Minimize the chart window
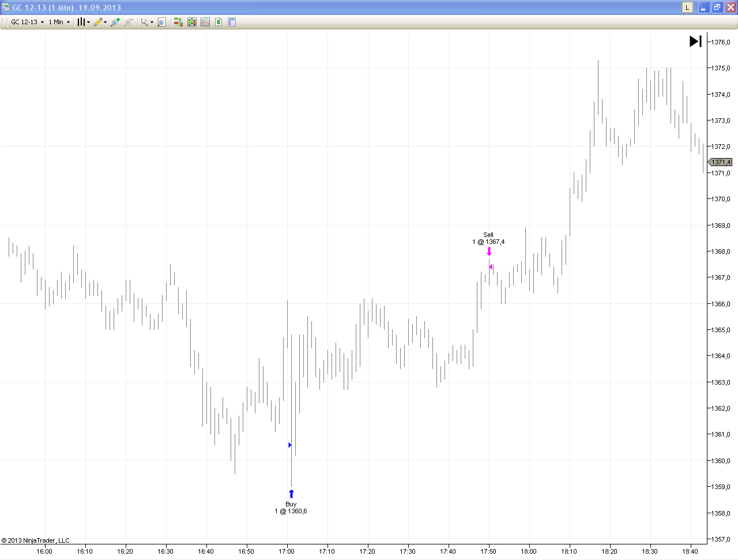Viewport: 738px width, 560px height. pyautogui.click(x=704, y=7)
